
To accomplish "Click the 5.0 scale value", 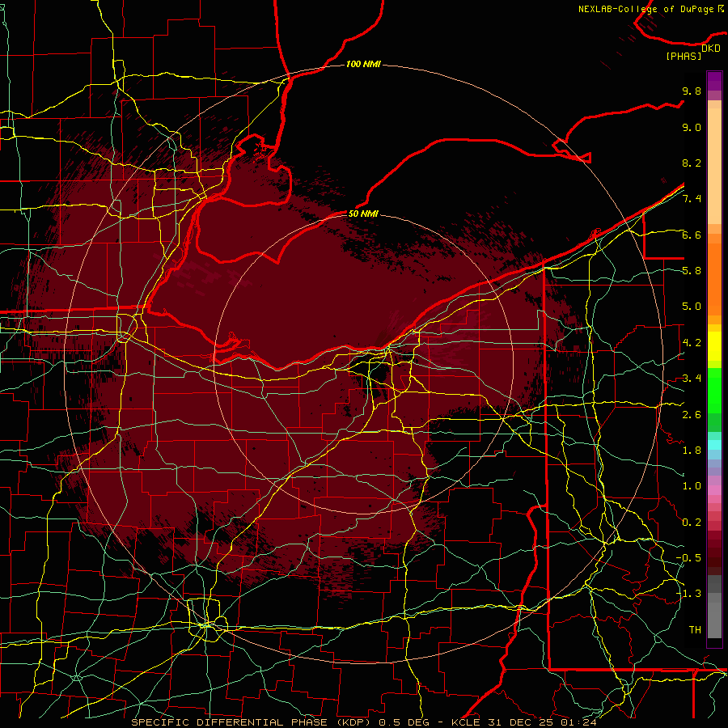I will pyautogui.click(x=692, y=307).
